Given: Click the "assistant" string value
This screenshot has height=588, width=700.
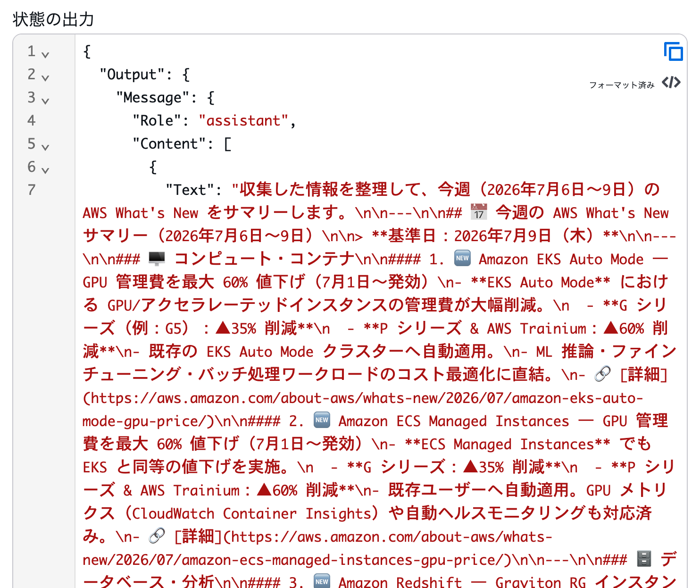Looking at the screenshot, I should coord(243,121).
